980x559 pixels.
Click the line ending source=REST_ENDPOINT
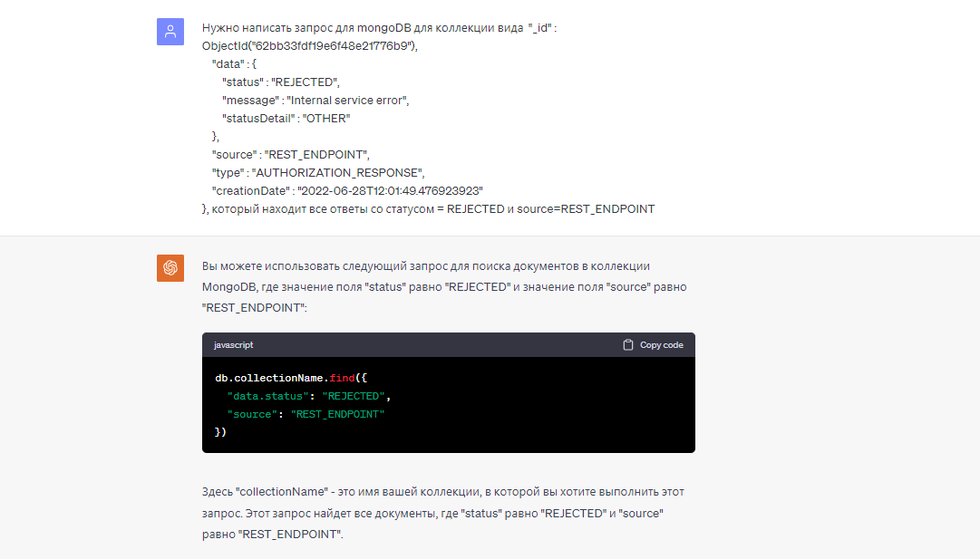pos(428,208)
